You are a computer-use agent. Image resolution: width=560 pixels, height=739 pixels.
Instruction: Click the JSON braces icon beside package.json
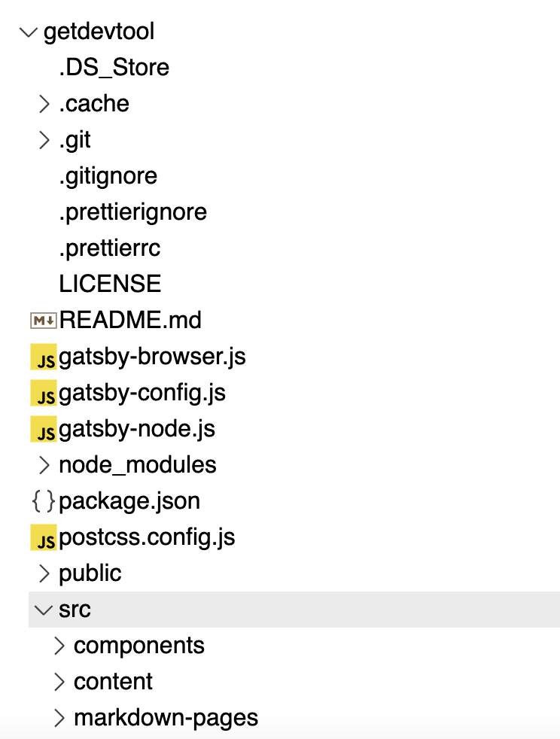click(x=44, y=500)
